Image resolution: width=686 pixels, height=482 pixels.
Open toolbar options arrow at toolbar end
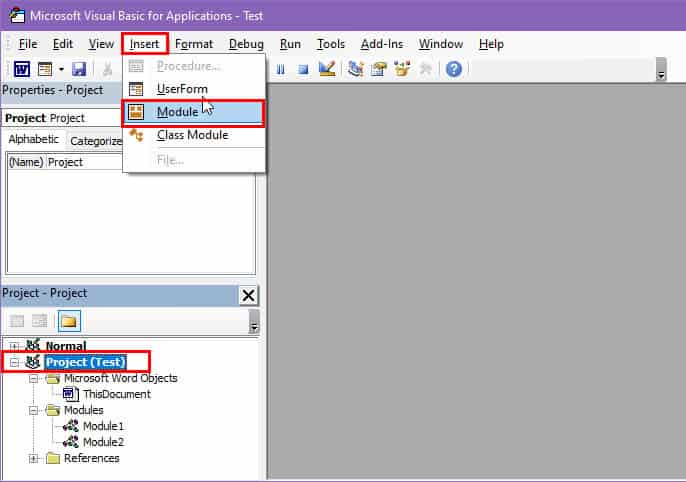(x=661, y=69)
